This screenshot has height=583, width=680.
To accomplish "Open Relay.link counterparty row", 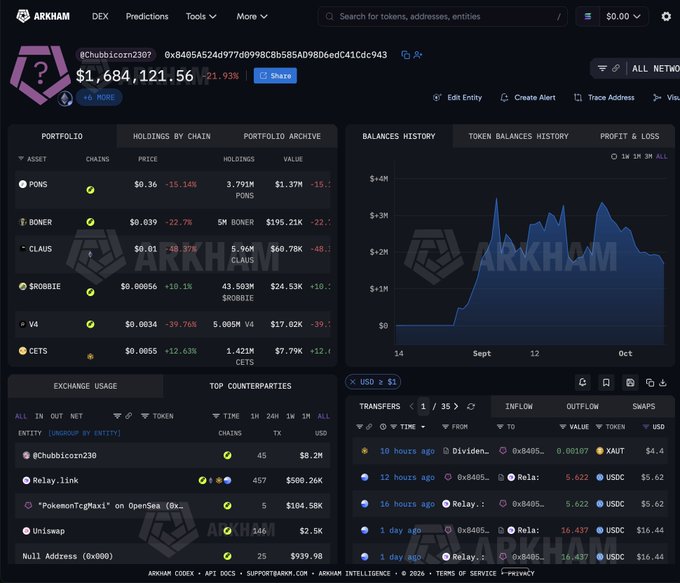I will coord(172,480).
